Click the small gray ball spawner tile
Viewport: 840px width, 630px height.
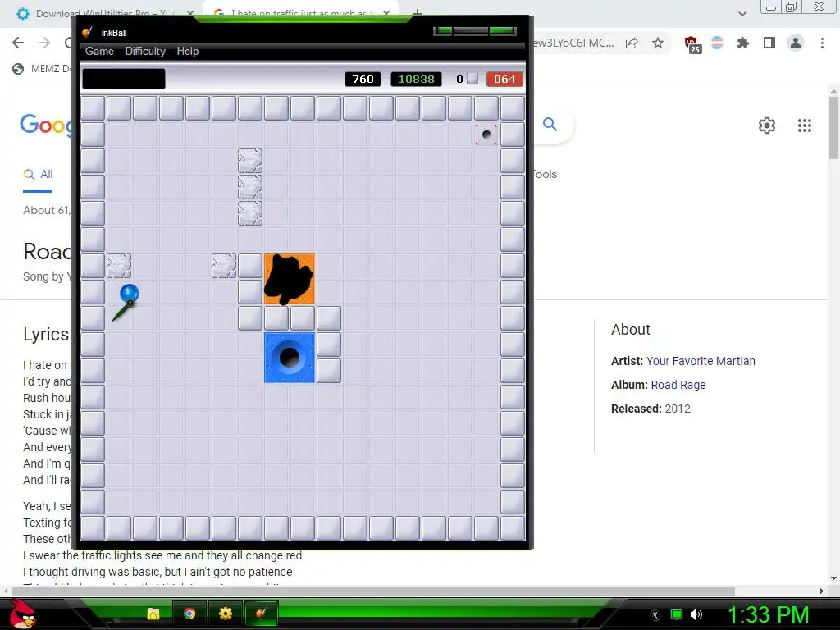click(486, 135)
